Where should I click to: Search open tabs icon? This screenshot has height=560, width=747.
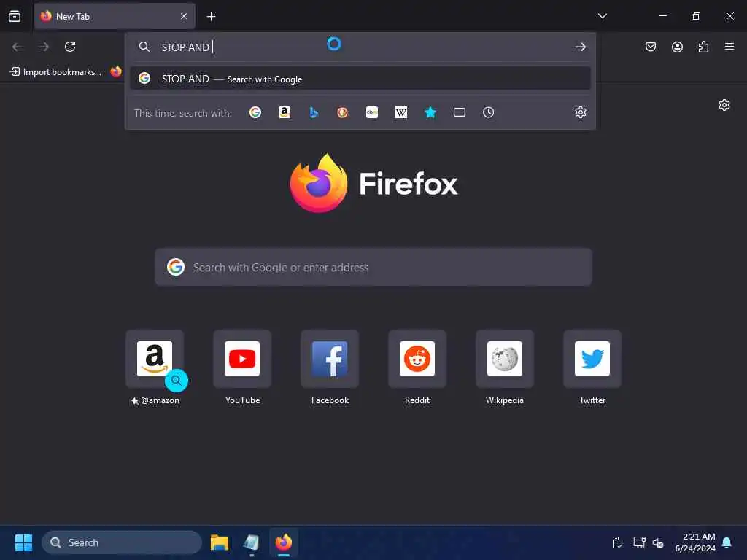460,112
